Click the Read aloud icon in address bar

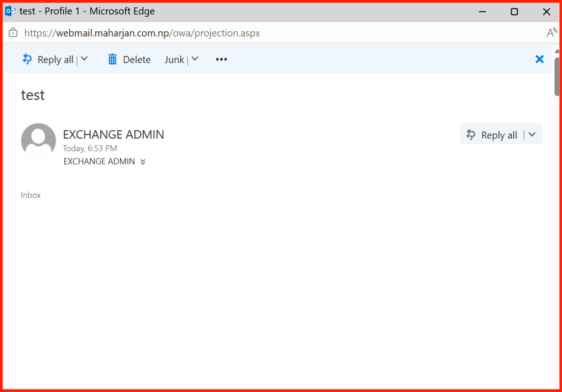[552, 32]
